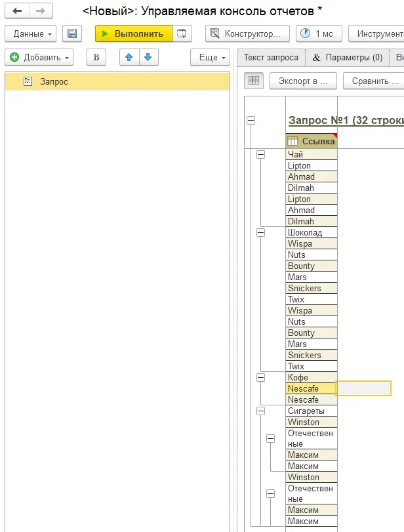Go back with the left arrow button
Image resolution: width=404 pixels, height=532 pixels.
click(17, 11)
